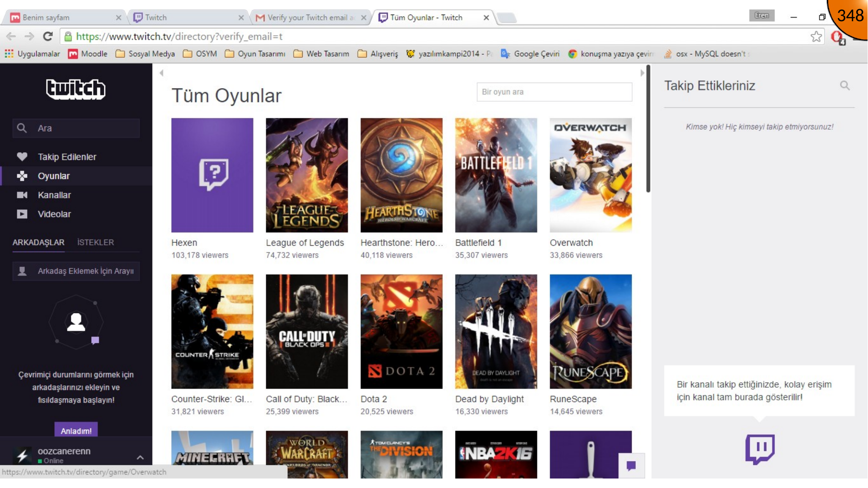Click the Ara sidebar search field
868x488 pixels.
pyautogui.click(x=76, y=128)
